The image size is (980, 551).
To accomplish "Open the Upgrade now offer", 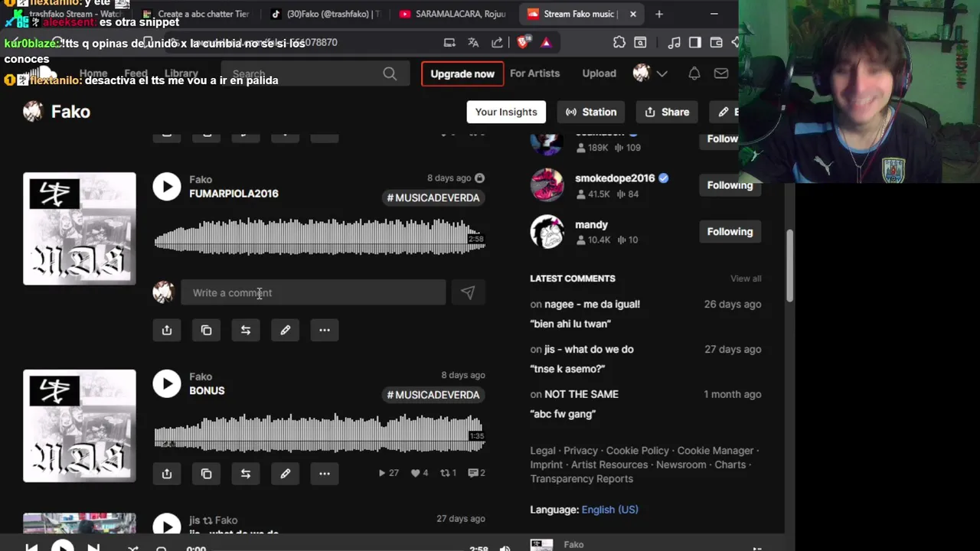I will [x=462, y=73].
